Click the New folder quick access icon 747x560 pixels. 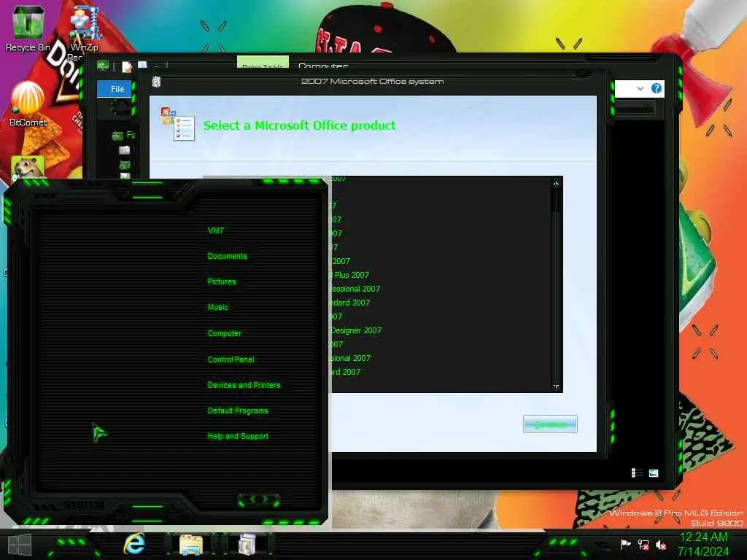[142, 65]
